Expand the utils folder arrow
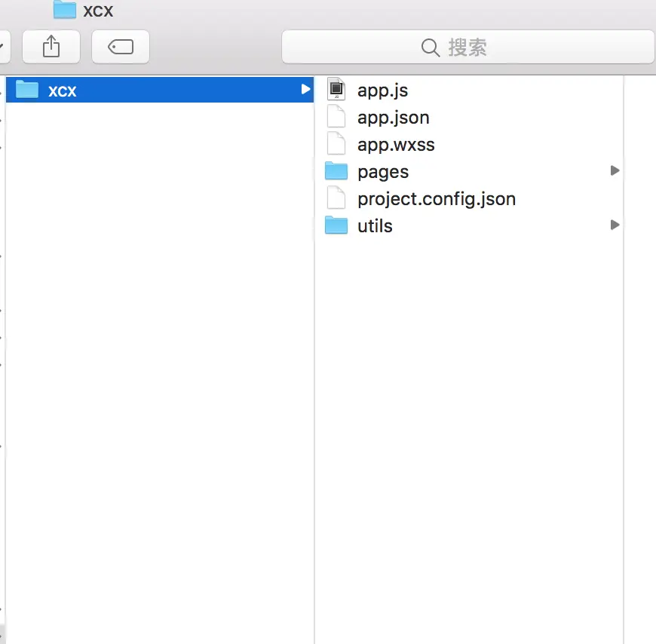The width and height of the screenshot is (656, 644). pyautogui.click(x=615, y=225)
